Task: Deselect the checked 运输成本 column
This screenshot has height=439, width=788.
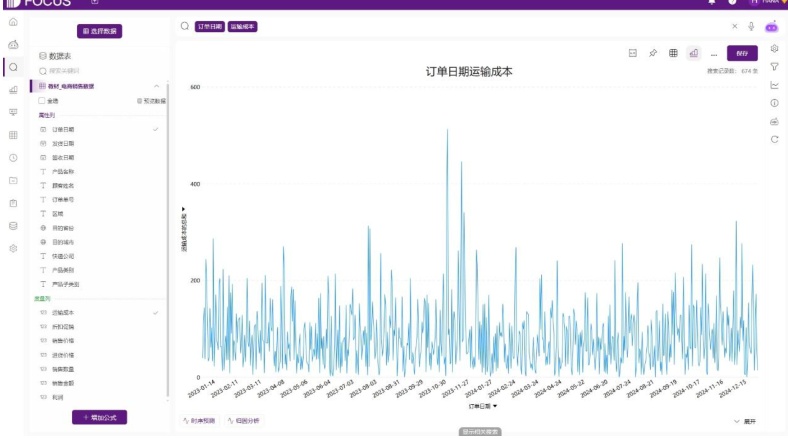Action: pyautogui.click(x=156, y=312)
